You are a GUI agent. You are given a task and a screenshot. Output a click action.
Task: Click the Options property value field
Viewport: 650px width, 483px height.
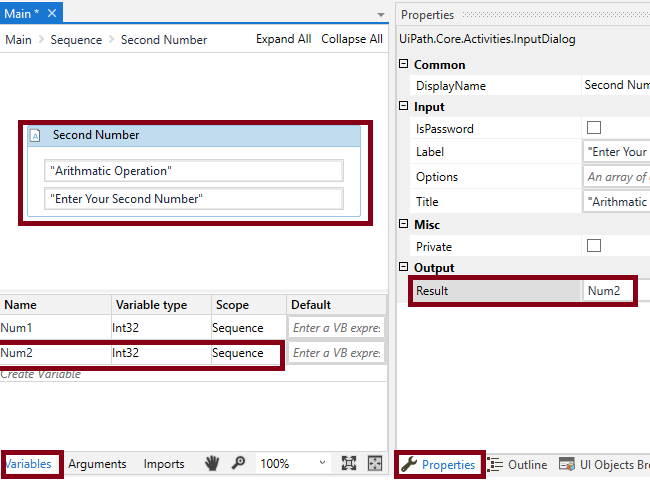point(616,177)
